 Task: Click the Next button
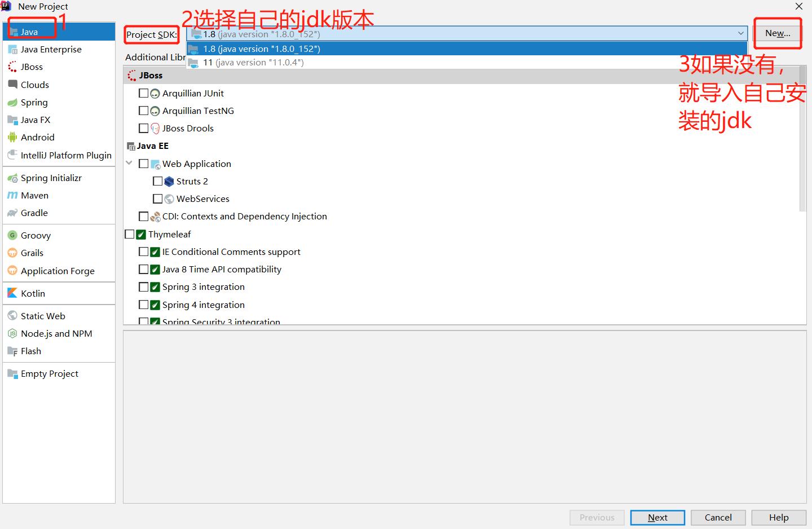pyautogui.click(x=657, y=518)
